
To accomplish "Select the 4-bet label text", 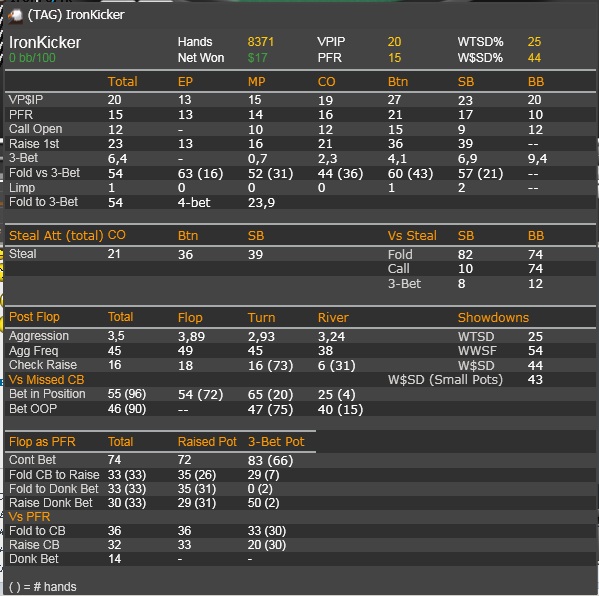I will pyautogui.click(x=194, y=202).
